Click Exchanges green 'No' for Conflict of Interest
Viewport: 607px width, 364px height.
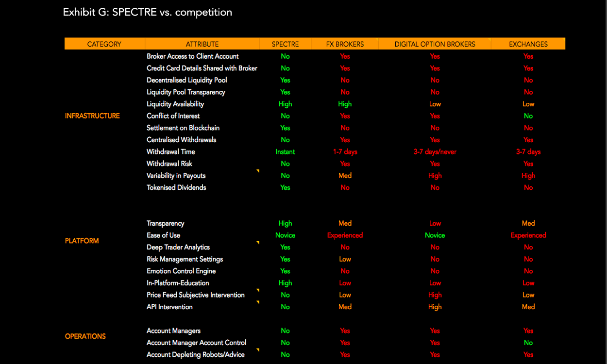tap(528, 116)
